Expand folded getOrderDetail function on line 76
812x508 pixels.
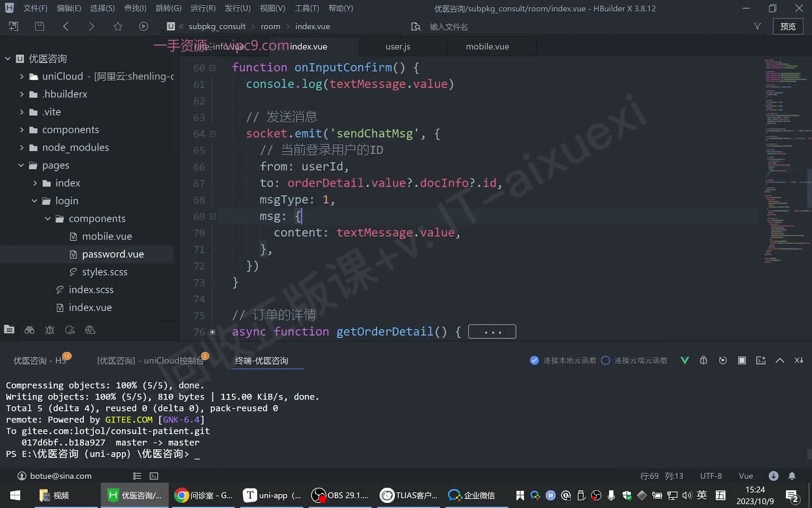(213, 332)
